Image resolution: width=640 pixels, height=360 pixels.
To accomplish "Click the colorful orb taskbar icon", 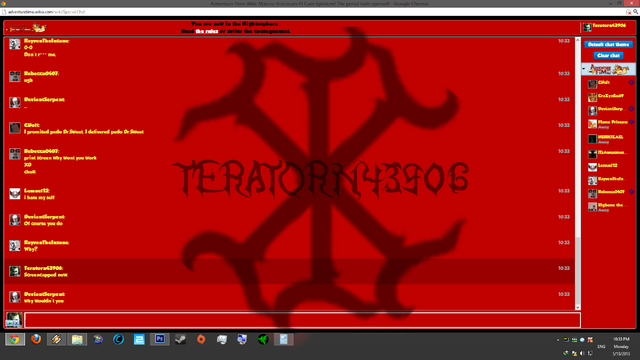I will [x=98, y=339].
